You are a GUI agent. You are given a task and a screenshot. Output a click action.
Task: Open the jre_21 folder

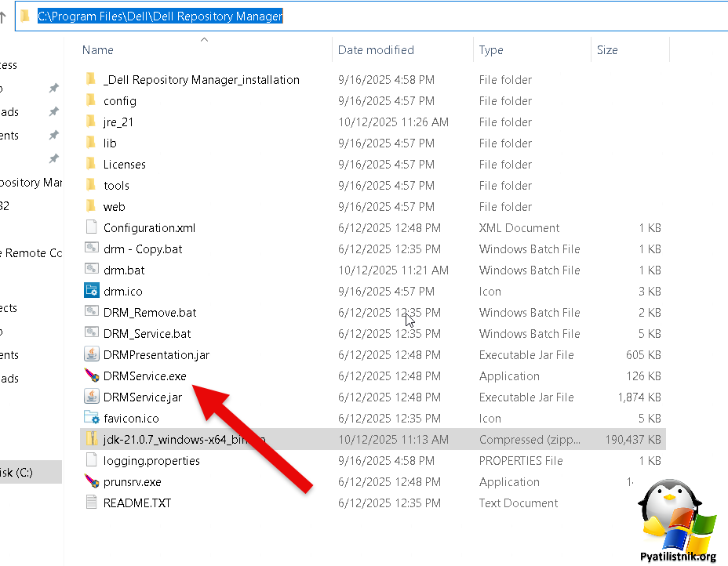pos(121,122)
